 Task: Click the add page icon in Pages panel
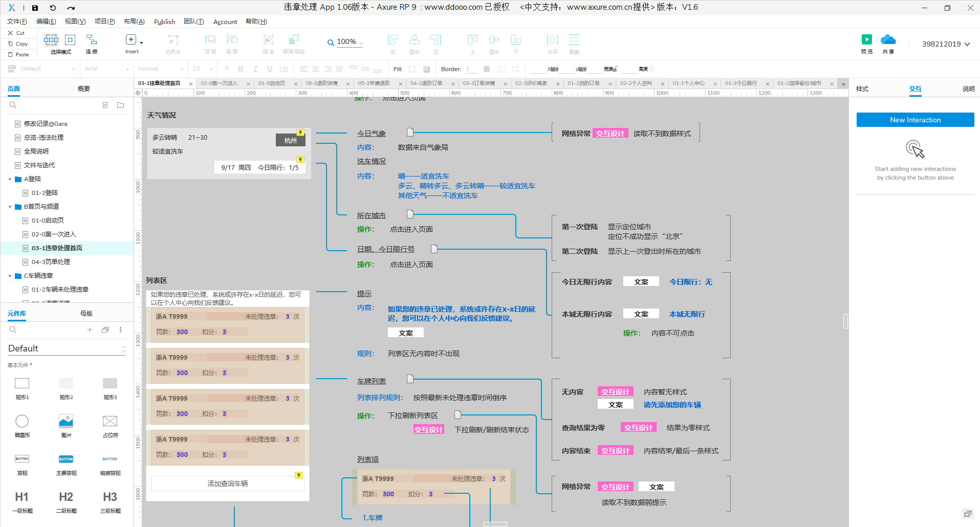(105, 105)
